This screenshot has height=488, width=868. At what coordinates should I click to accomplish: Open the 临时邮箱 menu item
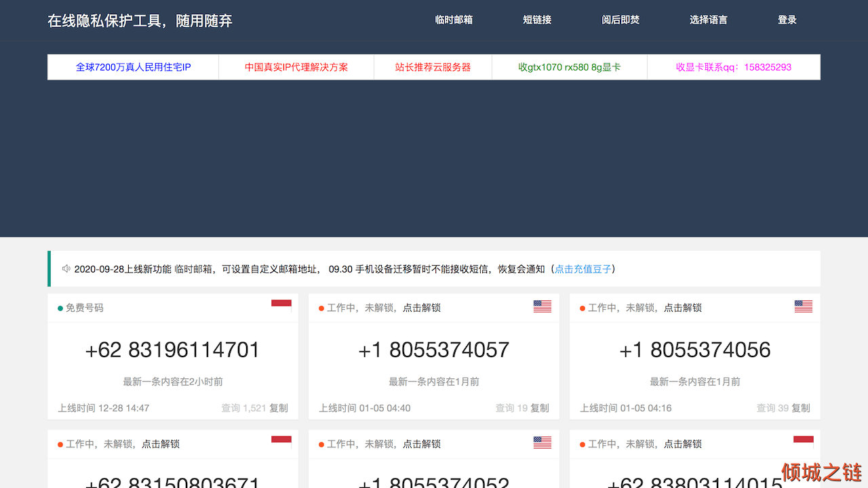[x=454, y=20]
